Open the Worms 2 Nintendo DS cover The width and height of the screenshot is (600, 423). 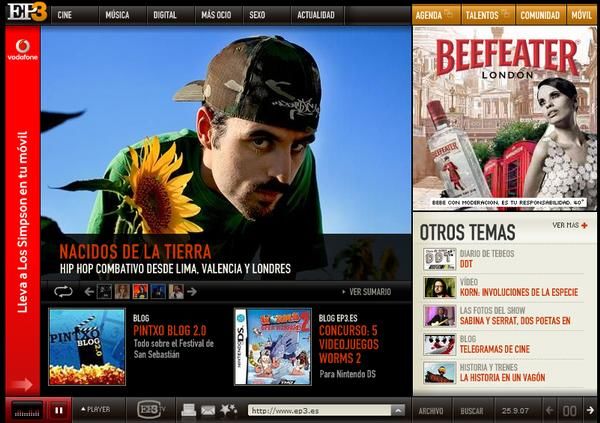point(273,347)
